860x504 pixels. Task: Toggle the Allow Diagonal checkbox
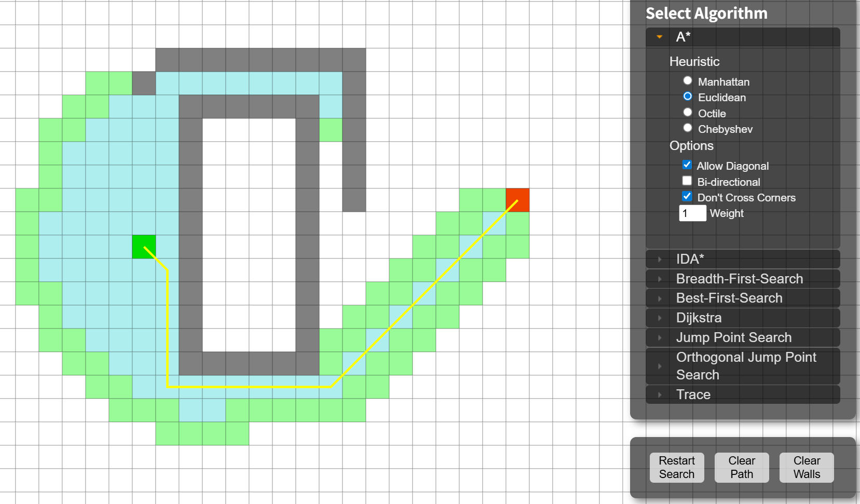687,165
